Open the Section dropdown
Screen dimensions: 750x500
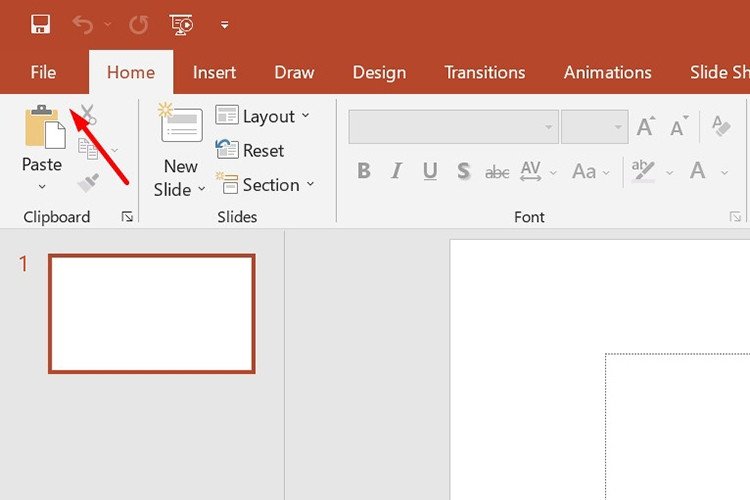[265, 184]
